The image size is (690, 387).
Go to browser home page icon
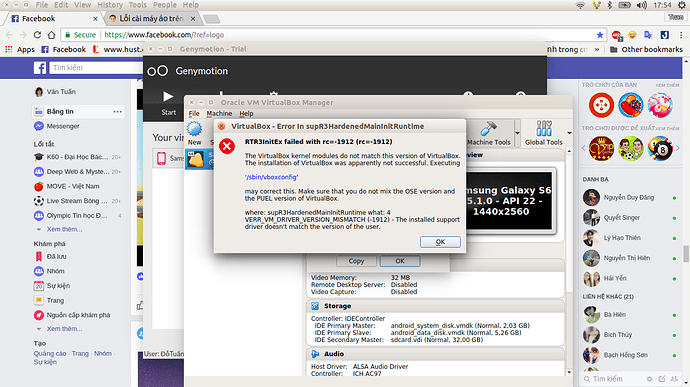tap(51, 35)
